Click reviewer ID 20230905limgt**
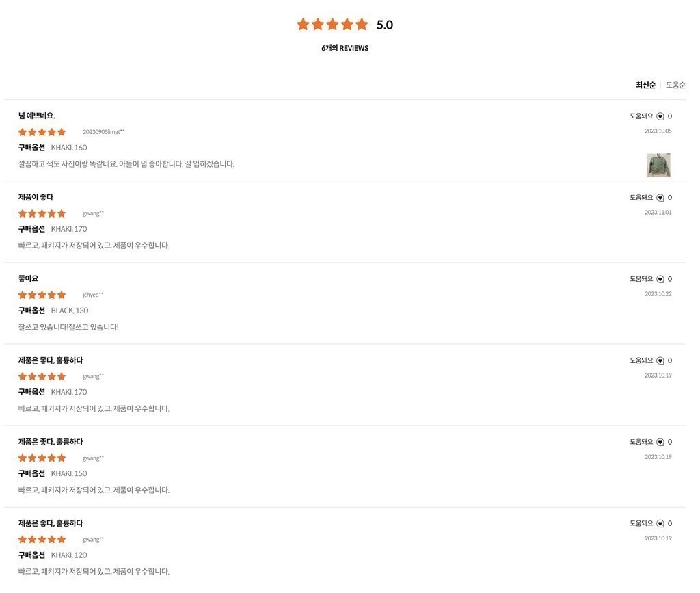 (x=104, y=132)
